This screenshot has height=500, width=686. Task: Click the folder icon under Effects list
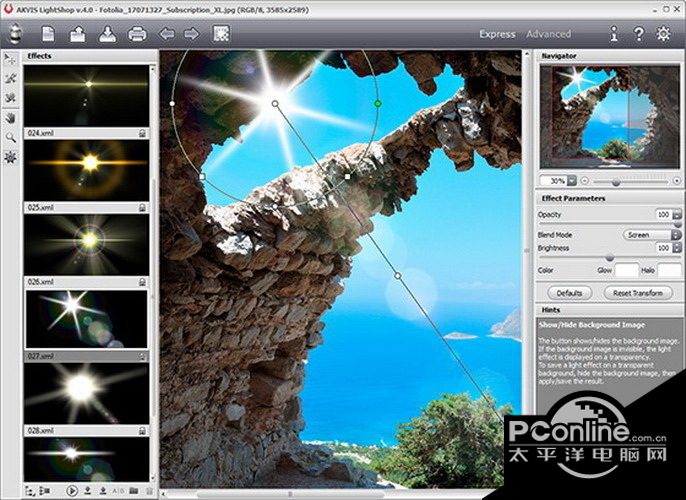pyautogui.click(x=133, y=491)
